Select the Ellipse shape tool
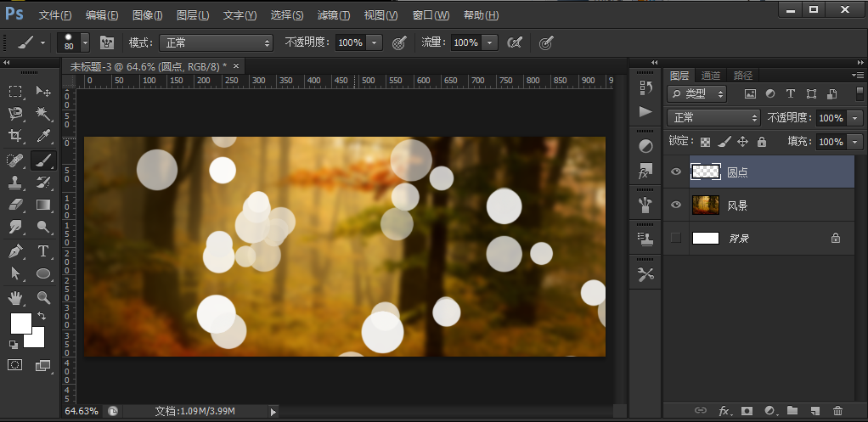Viewport: 868px width, 422px height. click(43, 273)
